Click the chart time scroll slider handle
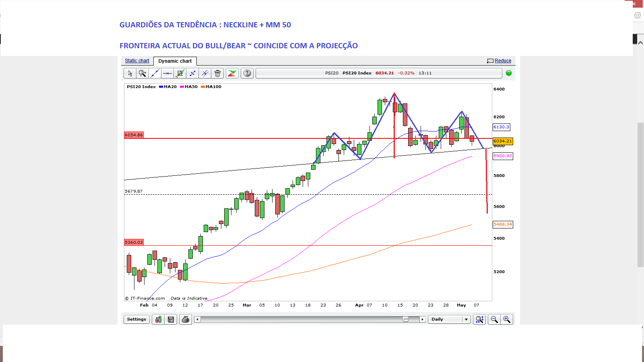 pos(406,319)
